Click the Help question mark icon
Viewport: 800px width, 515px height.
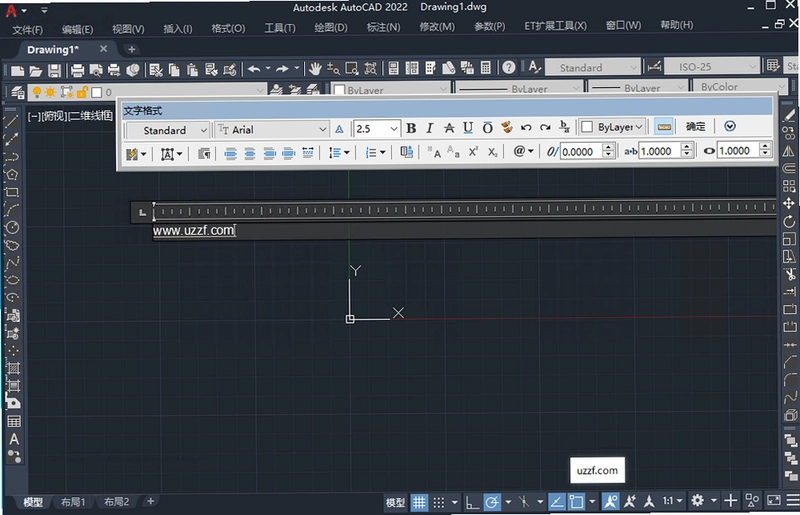tap(508, 67)
